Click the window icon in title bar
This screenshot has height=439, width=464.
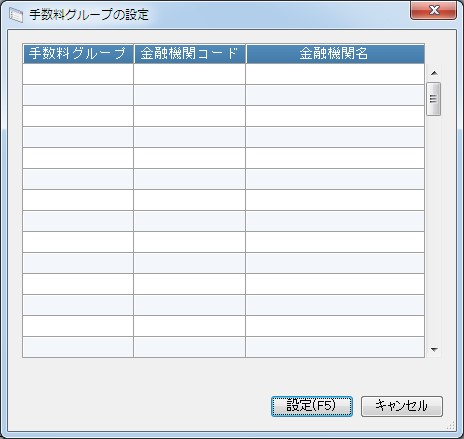[x=16, y=15]
